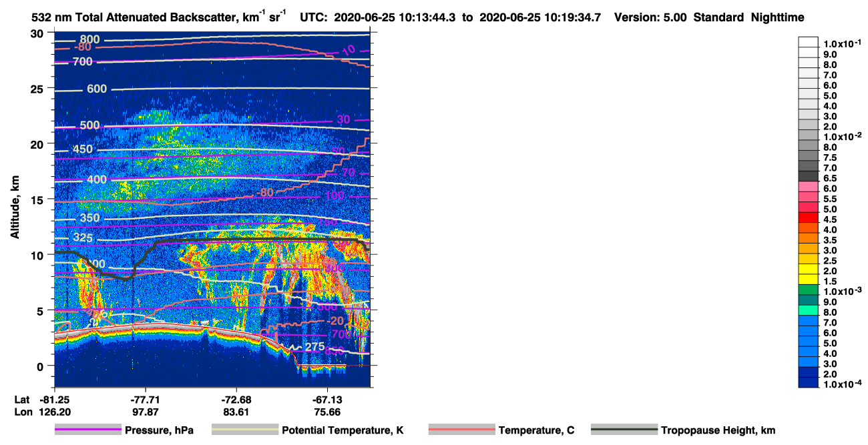Select latitude value -72.68

[237, 399]
